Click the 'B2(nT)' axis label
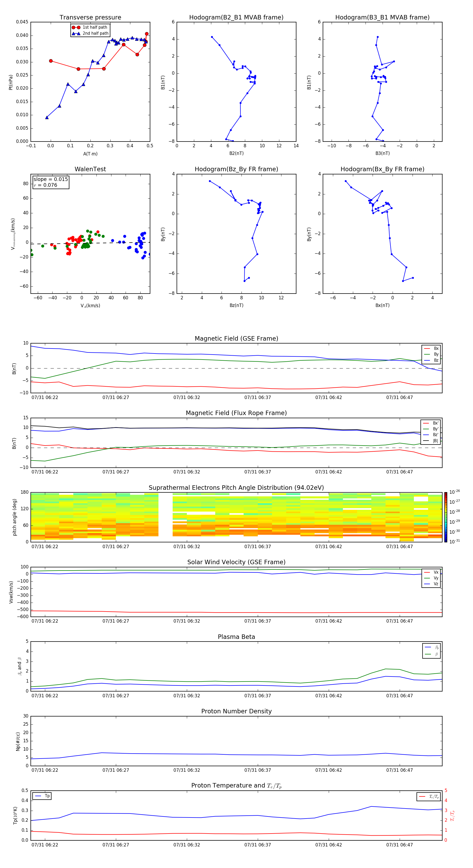 236,153
